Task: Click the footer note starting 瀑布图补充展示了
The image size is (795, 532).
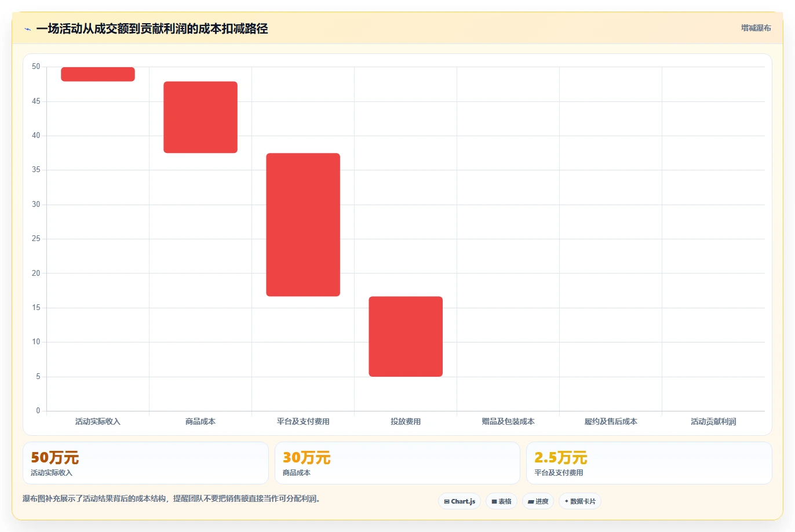Action: pyautogui.click(x=172, y=498)
